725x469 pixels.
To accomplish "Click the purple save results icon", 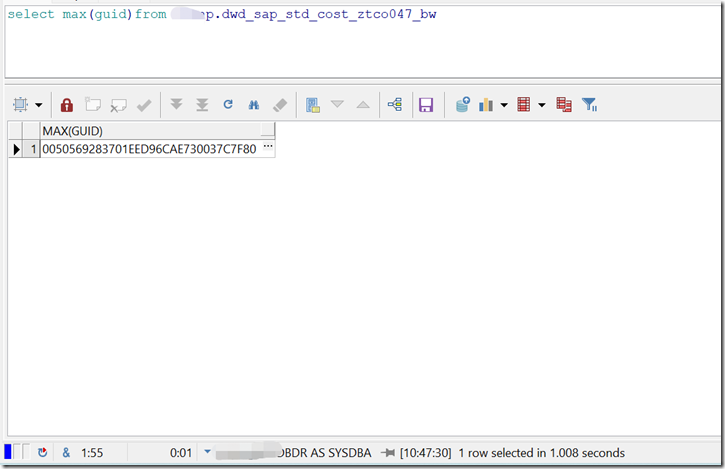I will click(426, 105).
